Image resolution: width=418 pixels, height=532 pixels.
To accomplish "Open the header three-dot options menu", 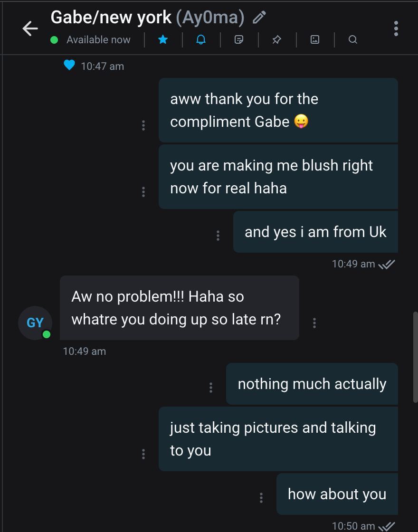I will point(396,28).
